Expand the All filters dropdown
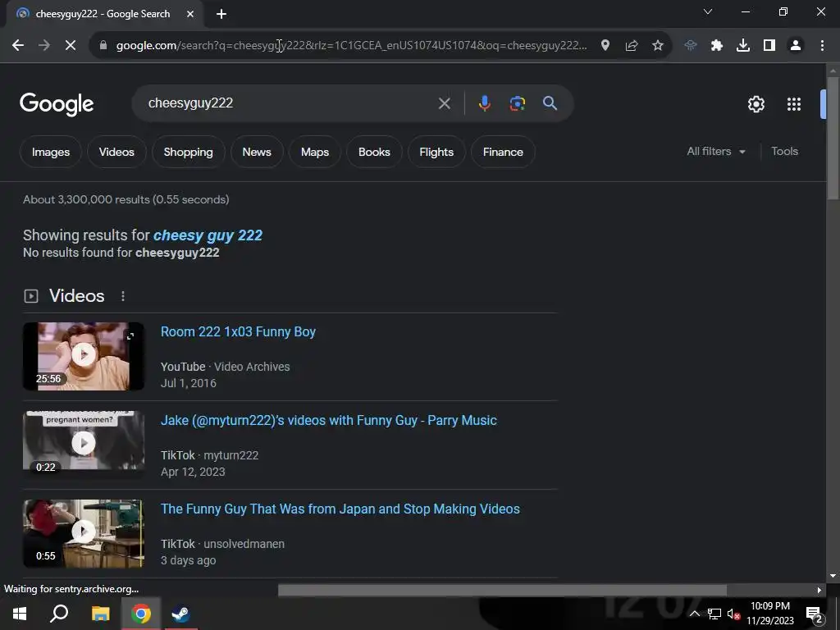Viewport: 840px width, 630px height. tap(716, 152)
